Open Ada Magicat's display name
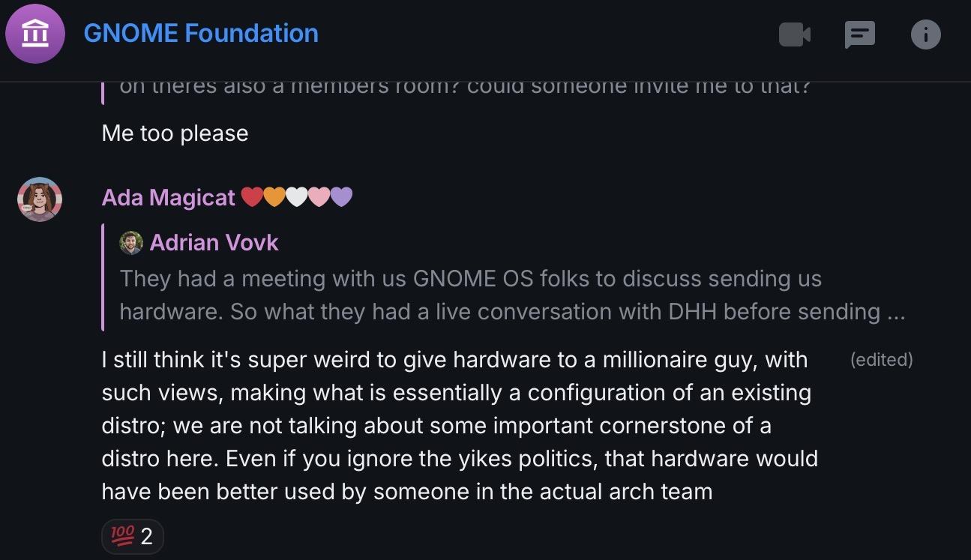The width and height of the screenshot is (971, 560). (x=169, y=197)
